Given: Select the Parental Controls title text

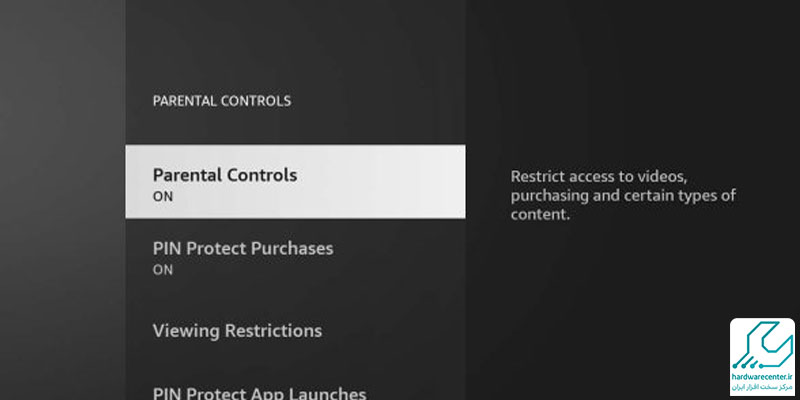Looking at the screenshot, I should pyautogui.click(x=225, y=175).
